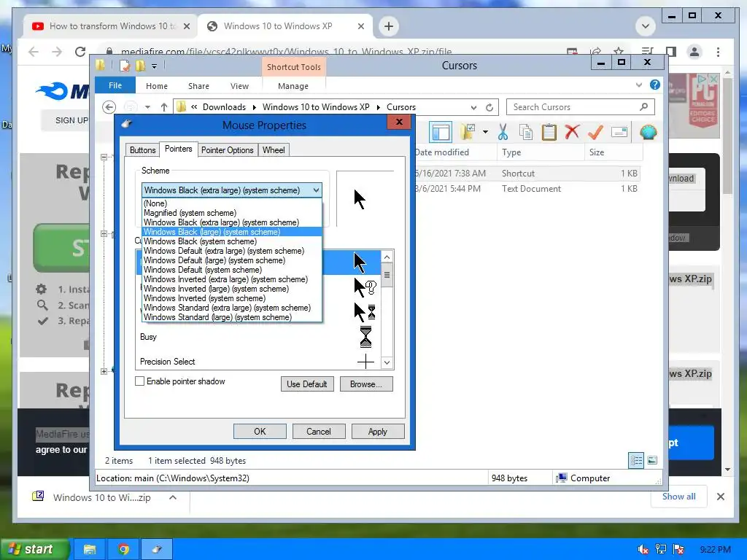Screen dimensions: 747x560
Task: Open the Share ribbon tab
Action: pyautogui.click(x=198, y=86)
